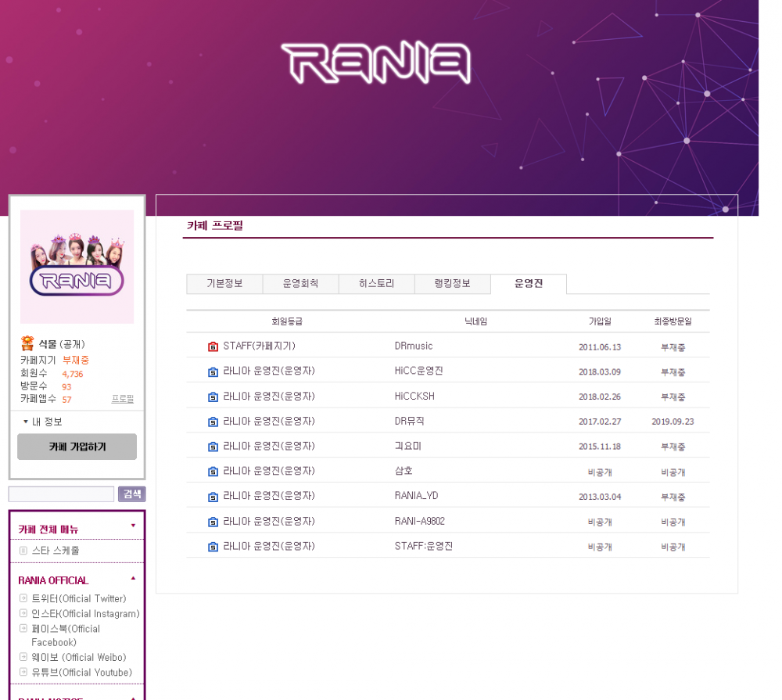782x700 pixels.
Task: Click the RANIA neon logo in the banner
Action: 376,63
